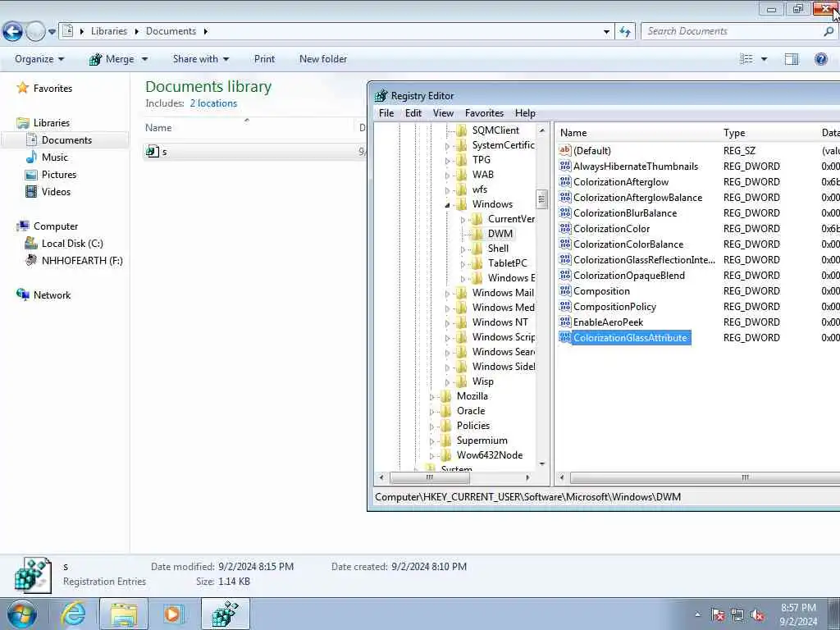Click the Print toolbar button
The image size is (840, 630).
click(x=265, y=59)
